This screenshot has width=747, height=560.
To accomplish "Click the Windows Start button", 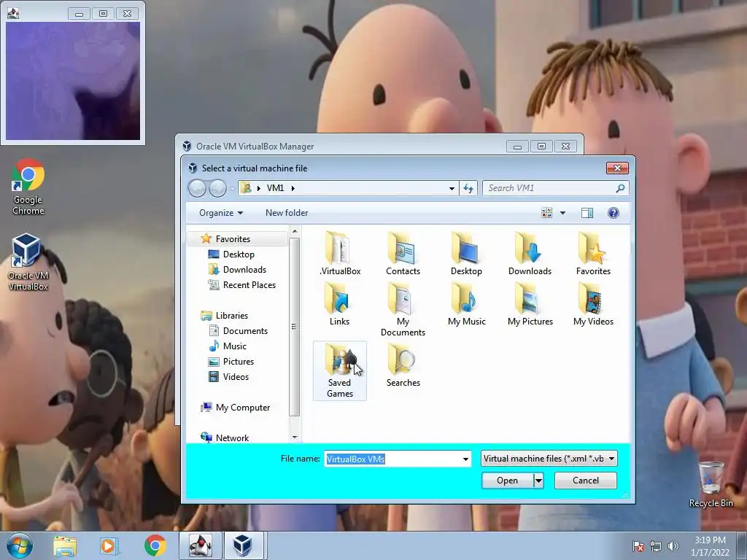I will coord(20,545).
